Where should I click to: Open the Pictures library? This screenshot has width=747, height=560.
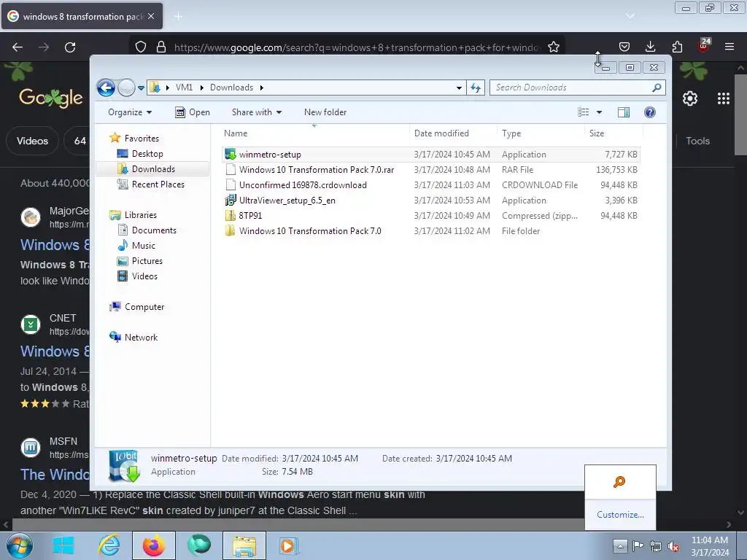pos(147,261)
